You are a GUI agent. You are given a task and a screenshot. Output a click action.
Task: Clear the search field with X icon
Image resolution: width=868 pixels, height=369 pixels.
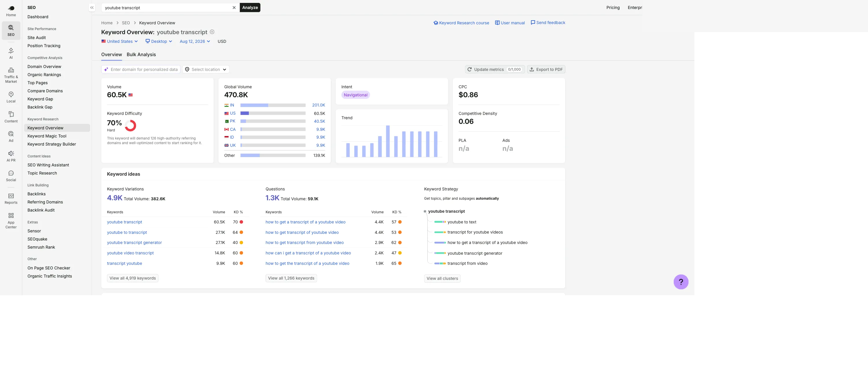click(x=234, y=8)
